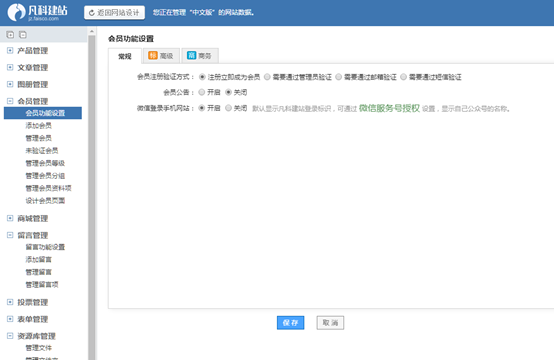This screenshot has height=360, width=554.
Task: Select 注册立即成为会员 radio option
Action: (x=202, y=77)
